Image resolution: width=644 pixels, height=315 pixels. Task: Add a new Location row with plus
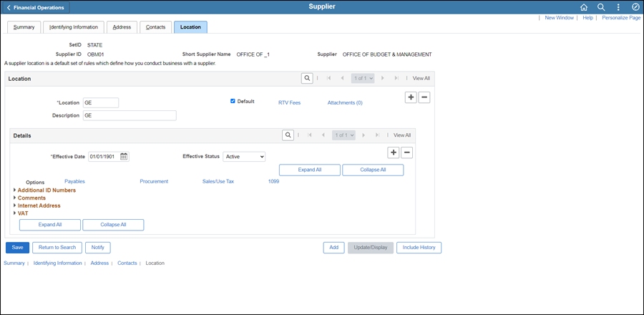tap(411, 97)
